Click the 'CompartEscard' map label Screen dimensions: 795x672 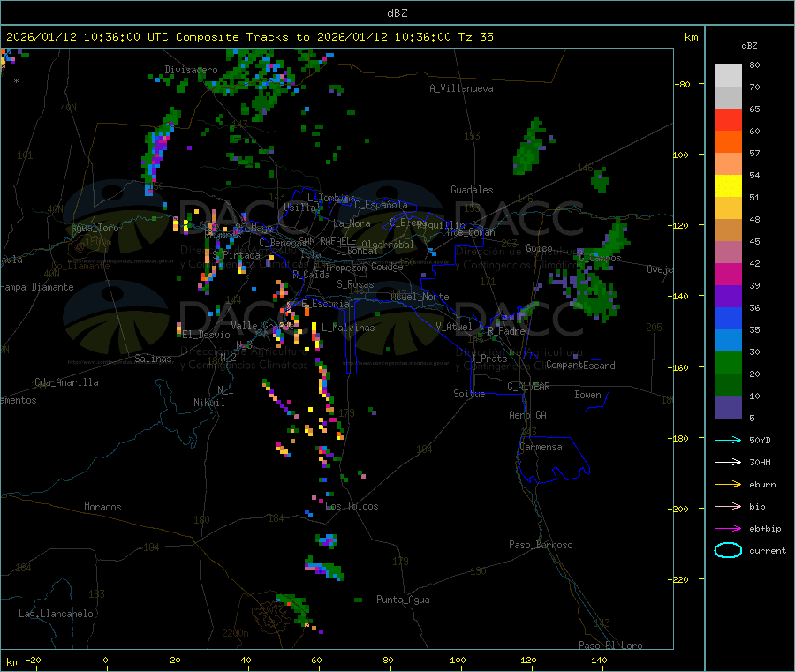(581, 366)
